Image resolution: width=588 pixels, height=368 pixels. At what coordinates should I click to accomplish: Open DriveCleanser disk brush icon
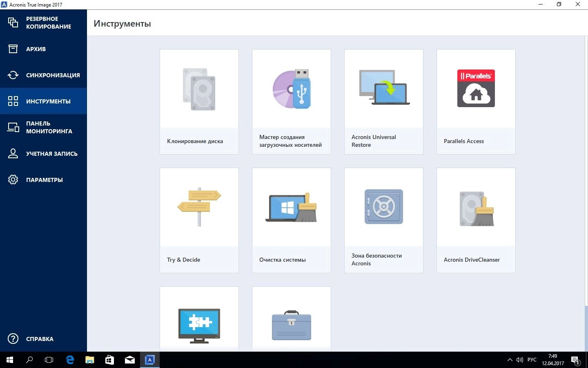click(x=476, y=209)
